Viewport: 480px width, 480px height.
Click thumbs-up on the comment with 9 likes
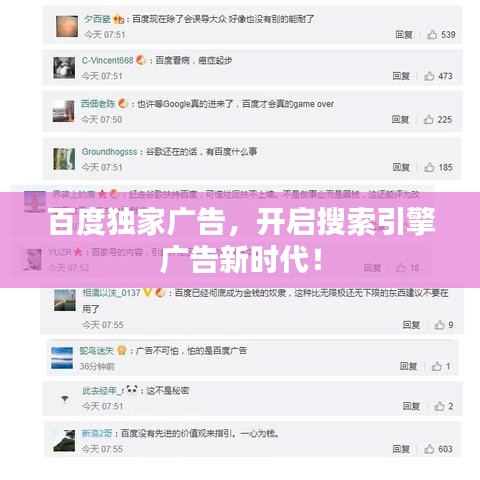coord(439,324)
